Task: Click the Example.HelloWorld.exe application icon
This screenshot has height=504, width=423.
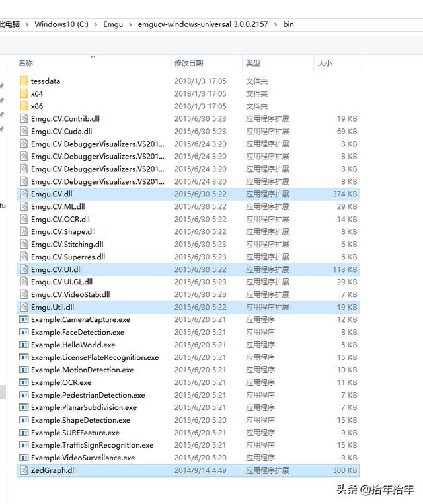Action: pyautogui.click(x=24, y=345)
